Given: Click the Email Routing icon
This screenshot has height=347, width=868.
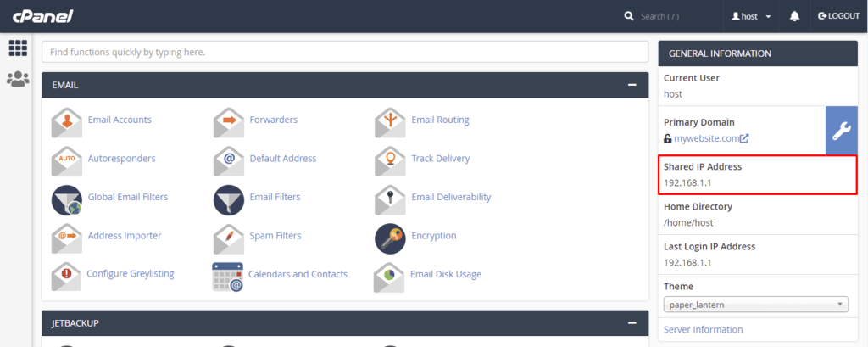Looking at the screenshot, I should [x=390, y=122].
